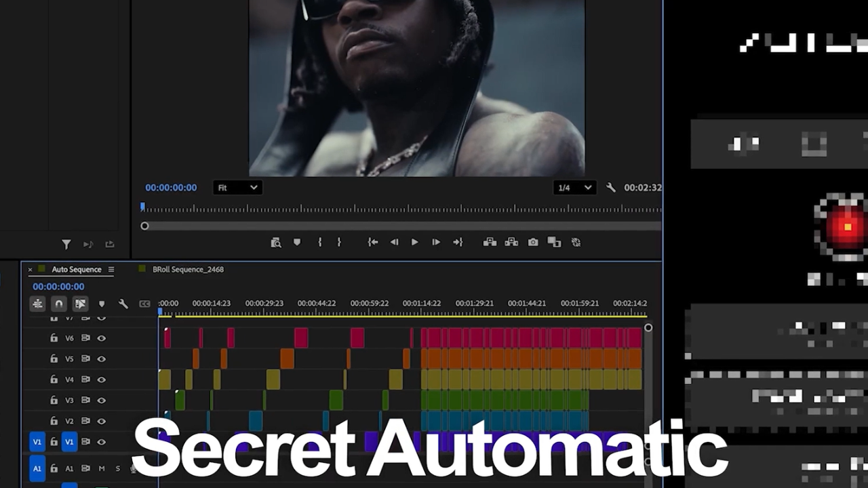Step forward one frame
The height and width of the screenshot is (488, 868).
pos(436,242)
